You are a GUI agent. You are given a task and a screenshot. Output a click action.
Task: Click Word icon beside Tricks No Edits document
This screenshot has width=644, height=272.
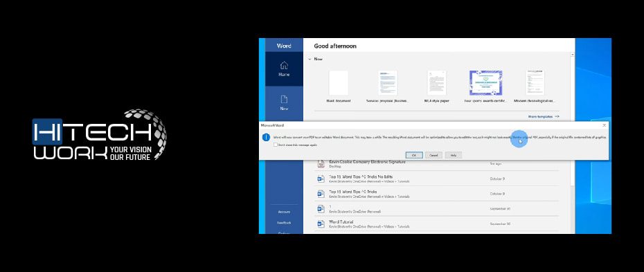point(321,179)
